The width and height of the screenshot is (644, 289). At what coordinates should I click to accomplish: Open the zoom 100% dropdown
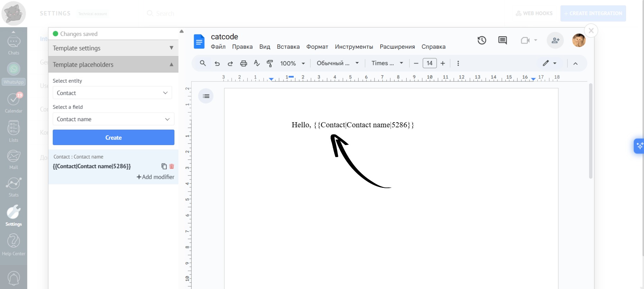tap(292, 64)
